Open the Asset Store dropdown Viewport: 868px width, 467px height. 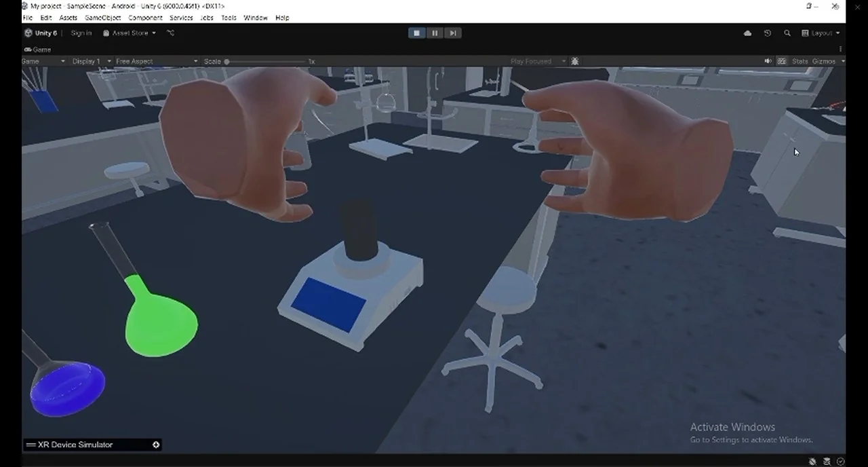tap(130, 33)
